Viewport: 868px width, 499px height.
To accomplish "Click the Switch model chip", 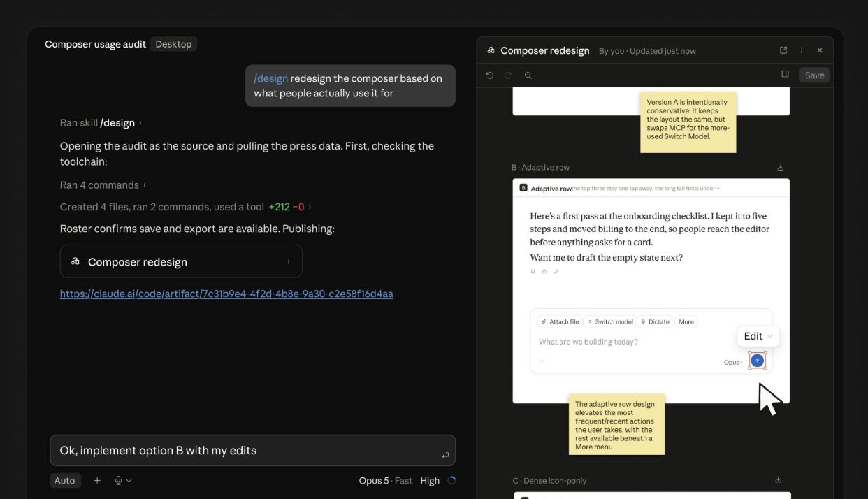I will pyautogui.click(x=609, y=321).
